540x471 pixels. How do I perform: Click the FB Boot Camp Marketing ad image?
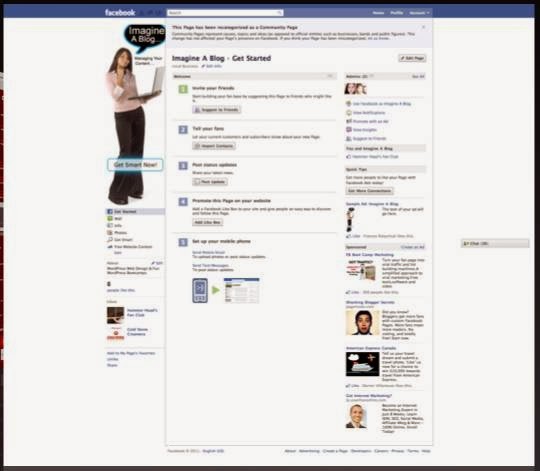coord(360,271)
